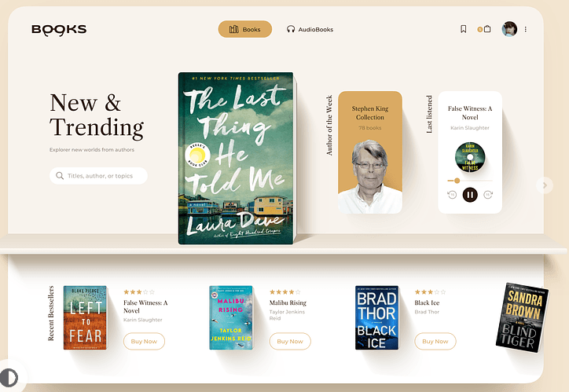This screenshot has width=569, height=392.
Task: Open the three-dot more options menu
Action: [526, 29]
